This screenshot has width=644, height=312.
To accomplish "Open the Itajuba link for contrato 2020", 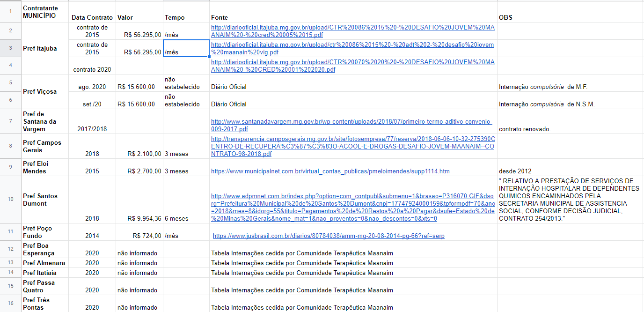I will pyautogui.click(x=352, y=66).
